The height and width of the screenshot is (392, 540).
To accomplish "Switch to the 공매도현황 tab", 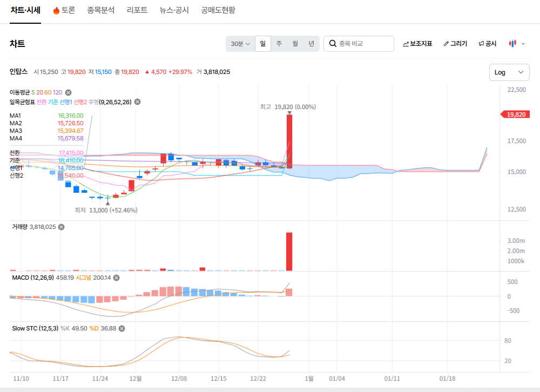I will (x=218, y=10).
